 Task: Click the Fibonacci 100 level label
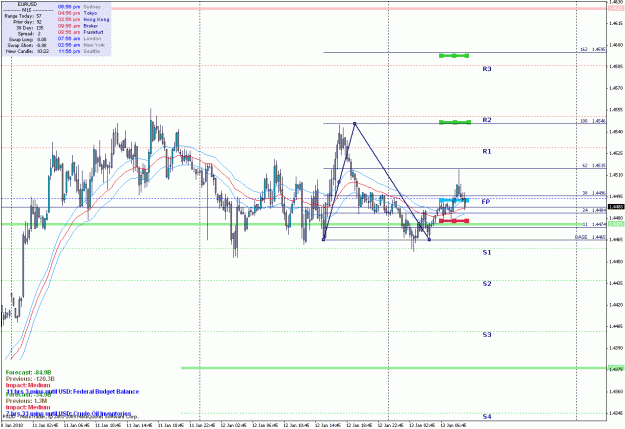(x=593, y=121)
